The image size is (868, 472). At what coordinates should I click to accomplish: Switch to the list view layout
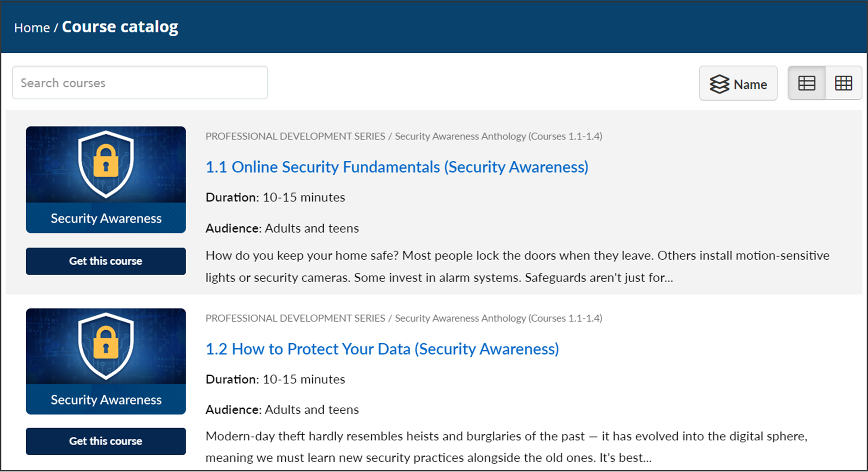[807, 83]
